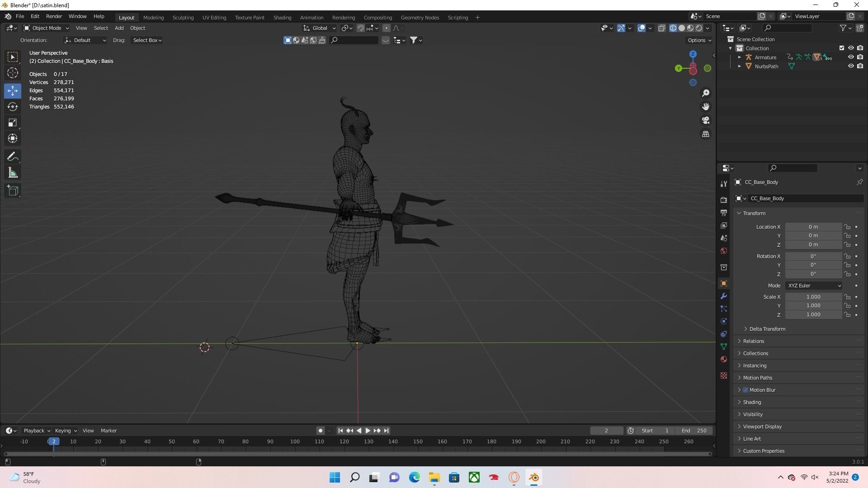This screenshot has width=868, height=488.
Task: Open the Drag Select Box dropdown
Action: pos(147,40)
